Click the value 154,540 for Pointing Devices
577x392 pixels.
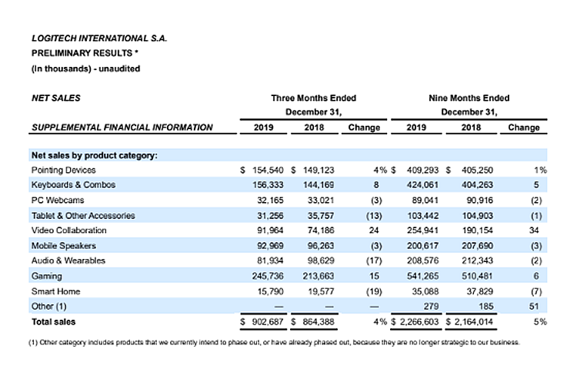click(x=268, y=171)
